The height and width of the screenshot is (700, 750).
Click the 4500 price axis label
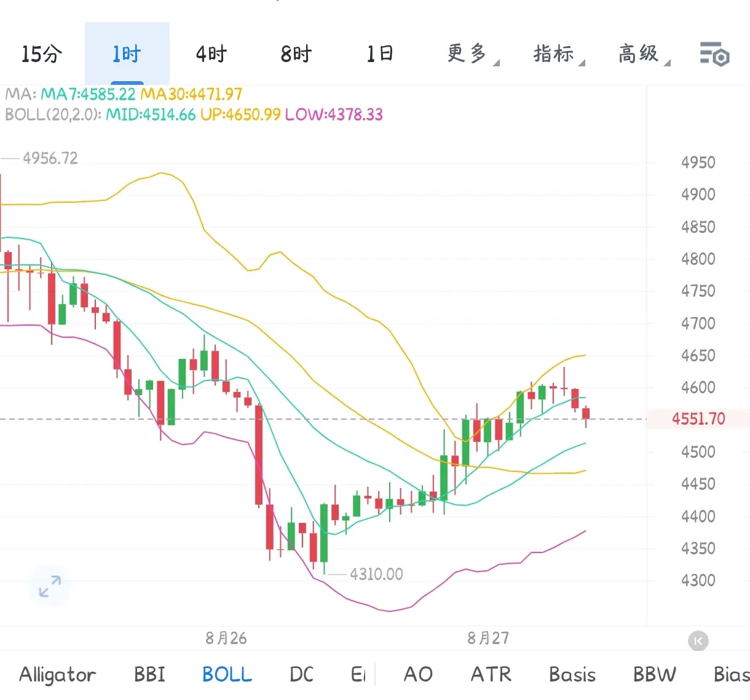(698, 452)
